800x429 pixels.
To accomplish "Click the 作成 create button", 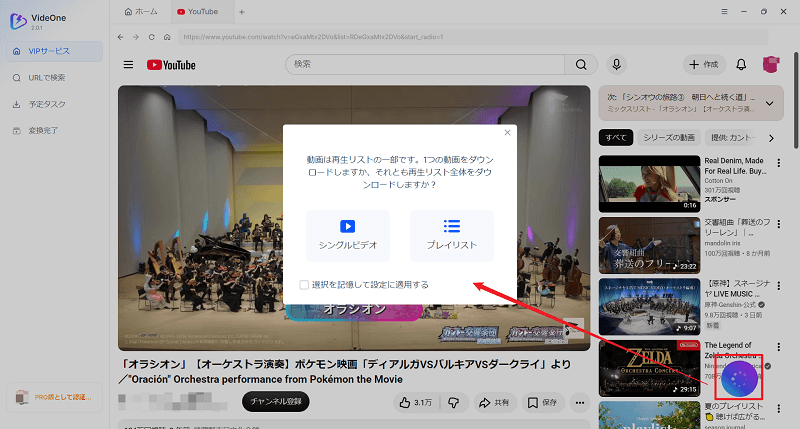I will coord(704,64).
